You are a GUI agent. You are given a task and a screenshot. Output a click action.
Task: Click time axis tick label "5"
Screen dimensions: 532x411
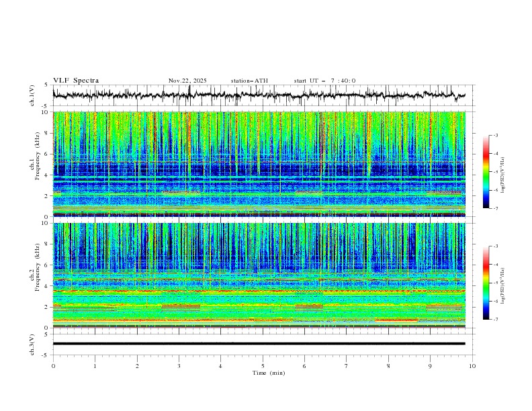[x=263, y=366]
